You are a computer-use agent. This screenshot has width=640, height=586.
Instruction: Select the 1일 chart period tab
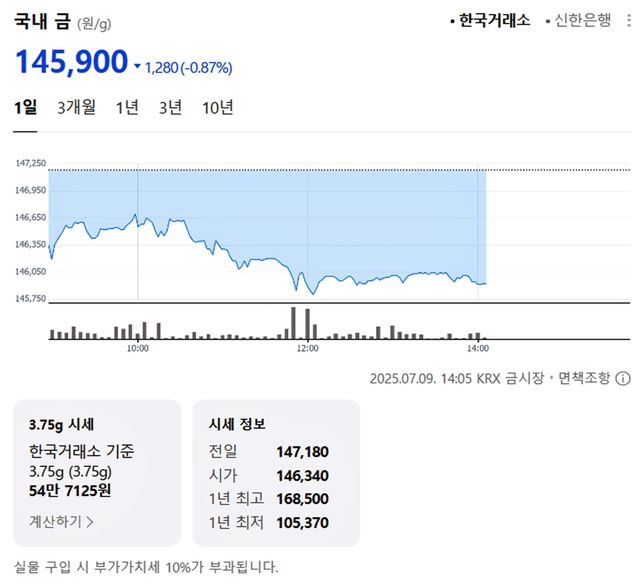pos(25,108)
